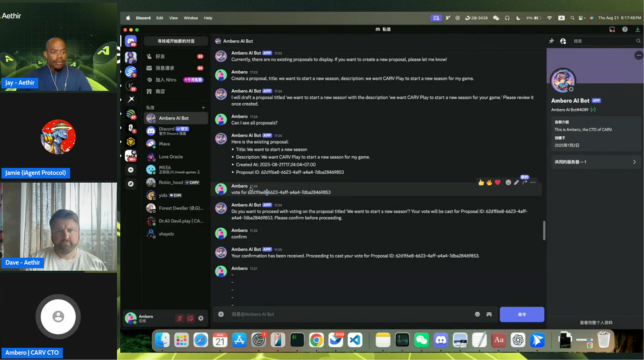Open the Edit menu in menu bar
Image resolution: width=644 pixels, height=360 pixels.
point(160,18)
